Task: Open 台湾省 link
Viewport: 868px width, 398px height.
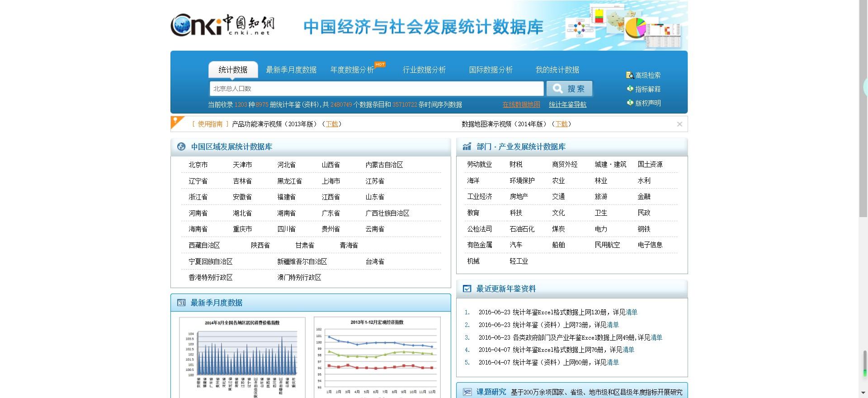Action: (x=375, y=261)
